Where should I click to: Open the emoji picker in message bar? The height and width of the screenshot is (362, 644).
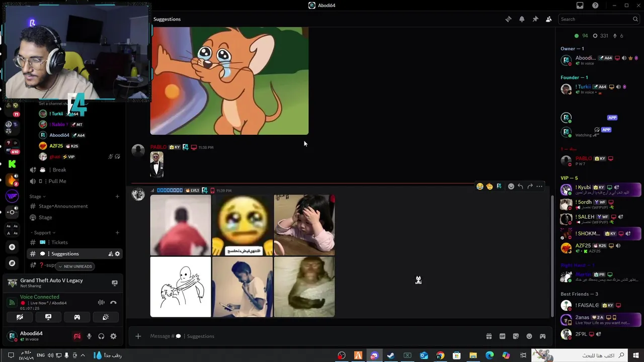529,336
